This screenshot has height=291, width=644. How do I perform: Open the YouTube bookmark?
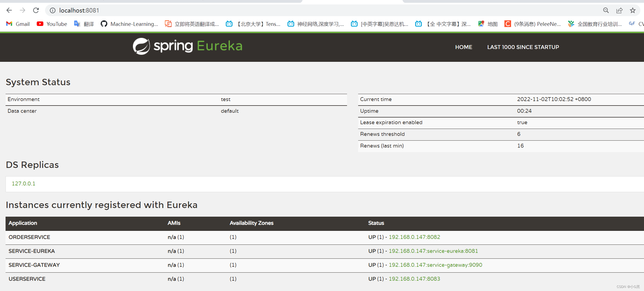[52, 24]
